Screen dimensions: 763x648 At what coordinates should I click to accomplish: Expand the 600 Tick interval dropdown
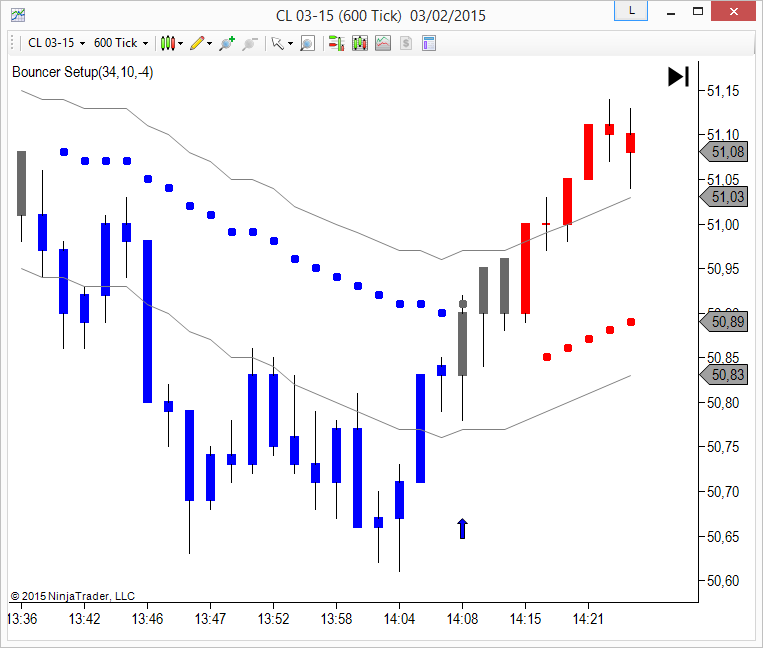point(120,43)
